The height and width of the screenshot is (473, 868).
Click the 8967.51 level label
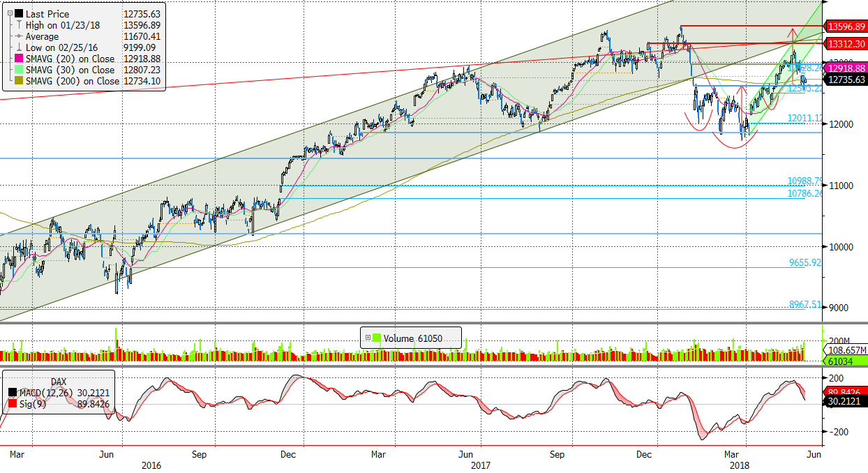point(805,304)
